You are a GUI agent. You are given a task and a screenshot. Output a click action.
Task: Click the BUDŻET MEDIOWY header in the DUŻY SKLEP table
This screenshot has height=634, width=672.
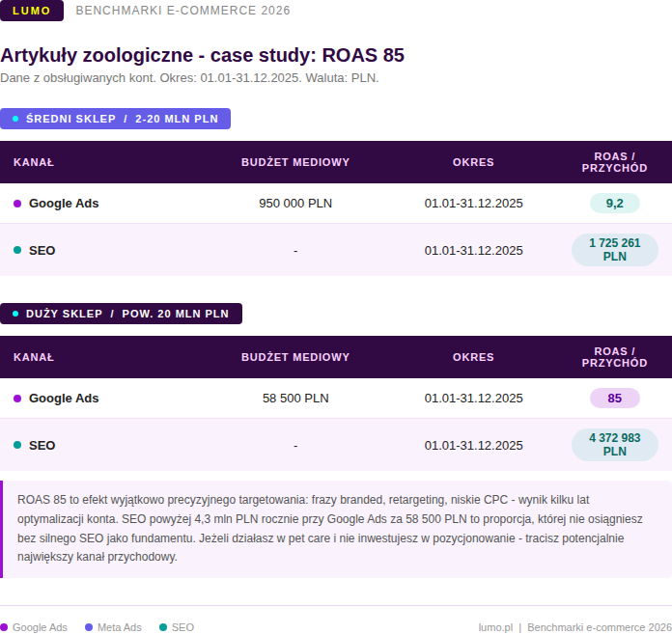[295, 357]
